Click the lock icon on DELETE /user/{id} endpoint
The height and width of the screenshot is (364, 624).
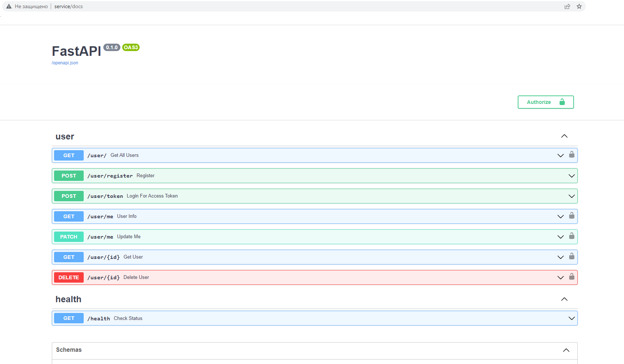pos(571,277)
